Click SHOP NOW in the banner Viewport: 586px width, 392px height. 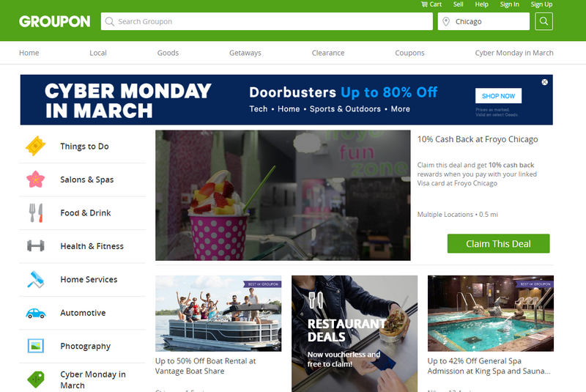(x=499, y=96)
